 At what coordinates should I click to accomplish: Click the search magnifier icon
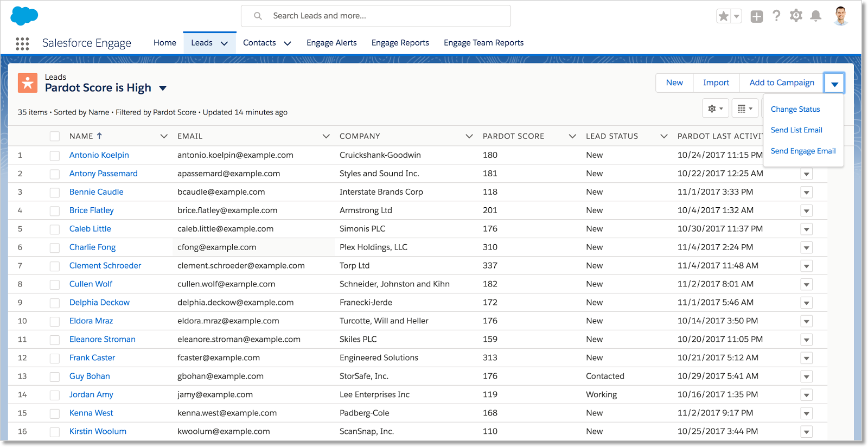pyautogui.click(x=258, y=16)
